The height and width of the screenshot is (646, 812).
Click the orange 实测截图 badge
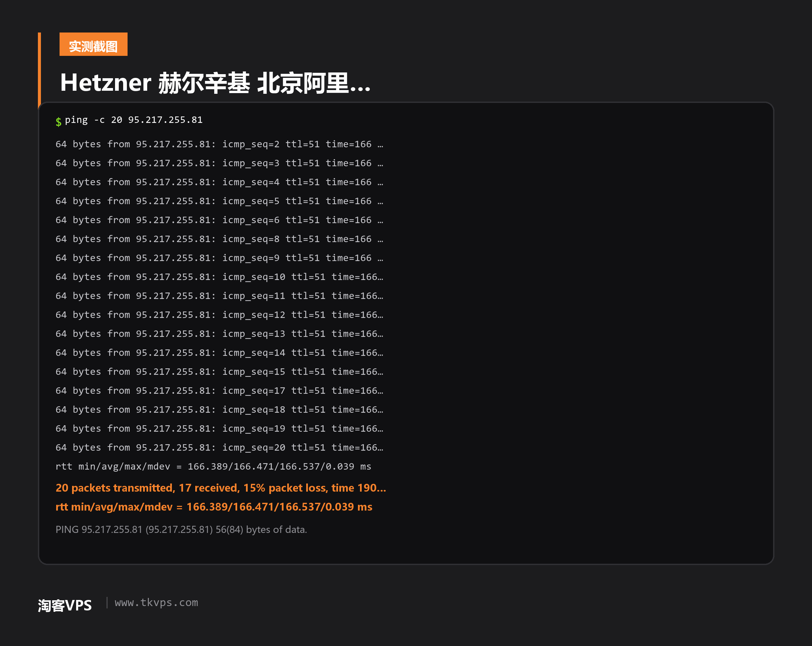click(93, 44)
